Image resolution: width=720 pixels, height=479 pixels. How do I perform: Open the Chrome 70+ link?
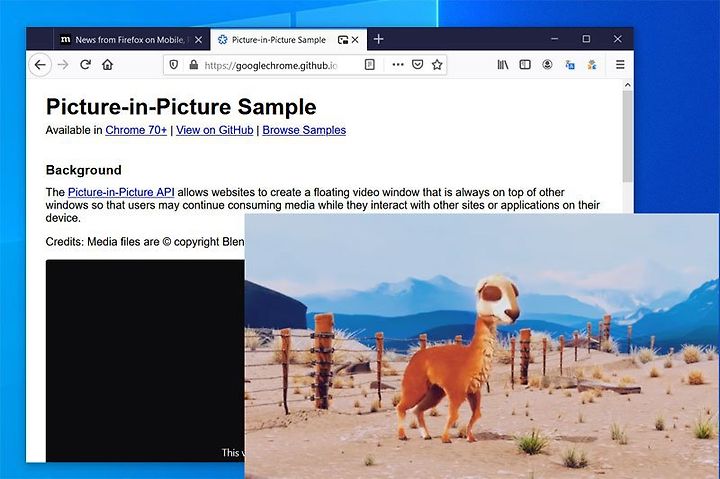136,130
